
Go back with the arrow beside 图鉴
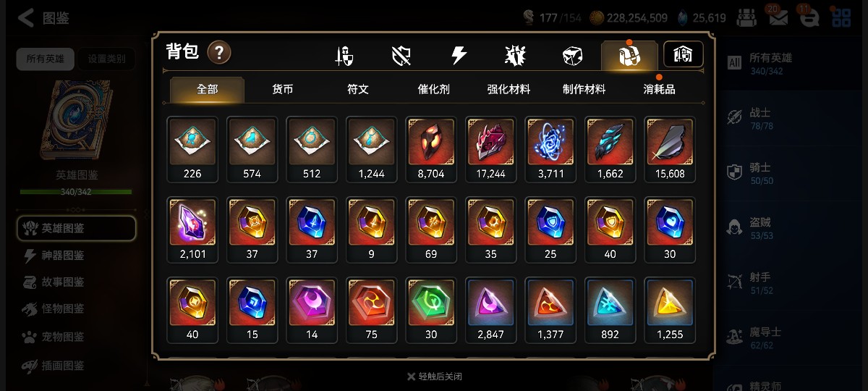(25, 18)
